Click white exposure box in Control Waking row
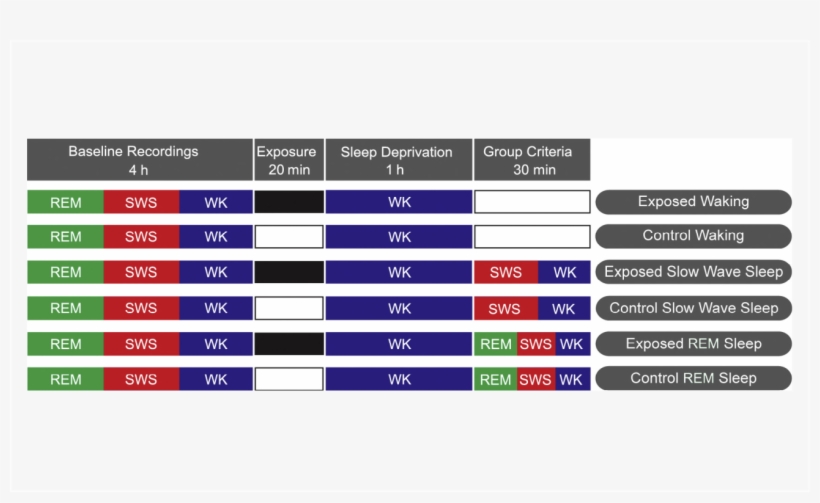The height and width of the screenshot is (503, 820). pos(289,237)
